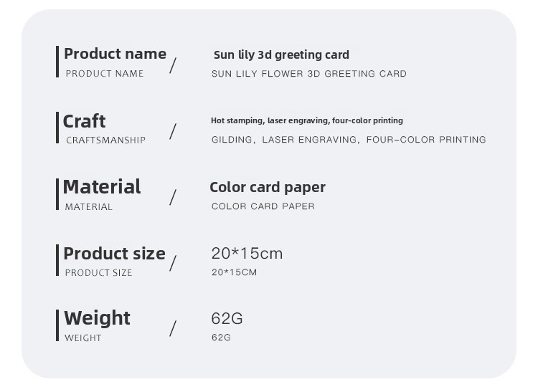538x392 pixels.
Task: Click the small "62G" subtitle
Action: pyautogui.click(x=221, y=338)
